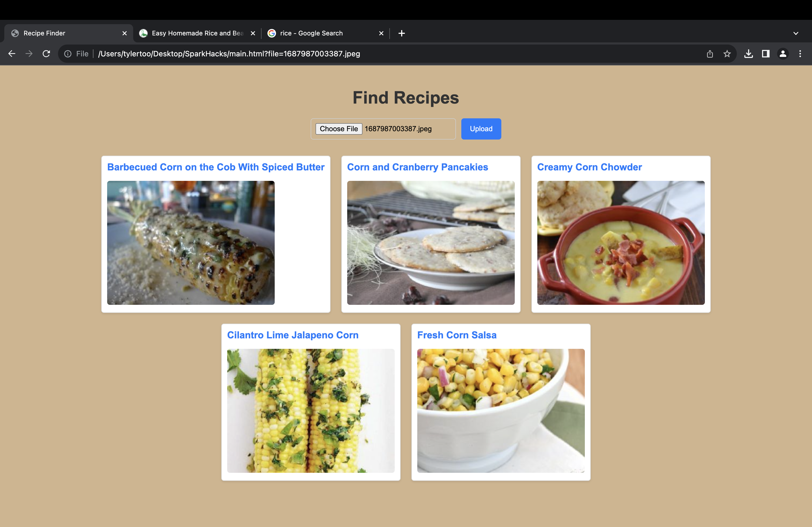812x527 pixels.
Task: Toggle the side panel icon
Action: [766, 53]
